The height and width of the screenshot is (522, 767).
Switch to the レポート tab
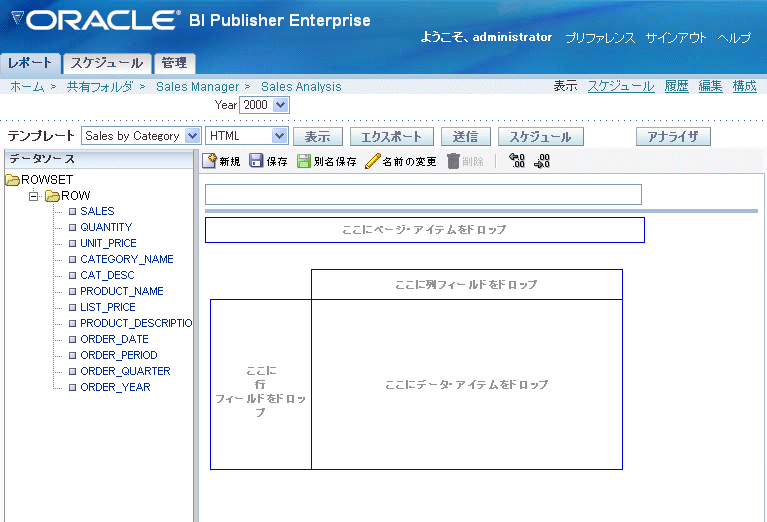point(30,63)
